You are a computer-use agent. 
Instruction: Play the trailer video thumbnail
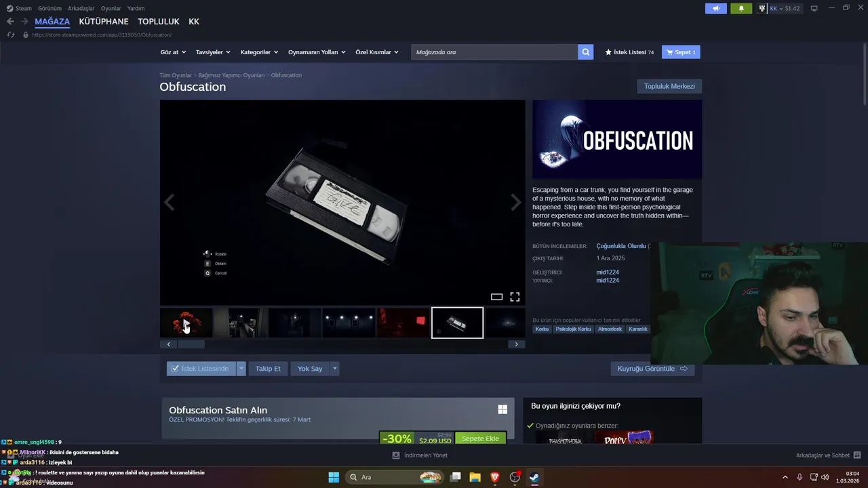click(x=186, y=323)
